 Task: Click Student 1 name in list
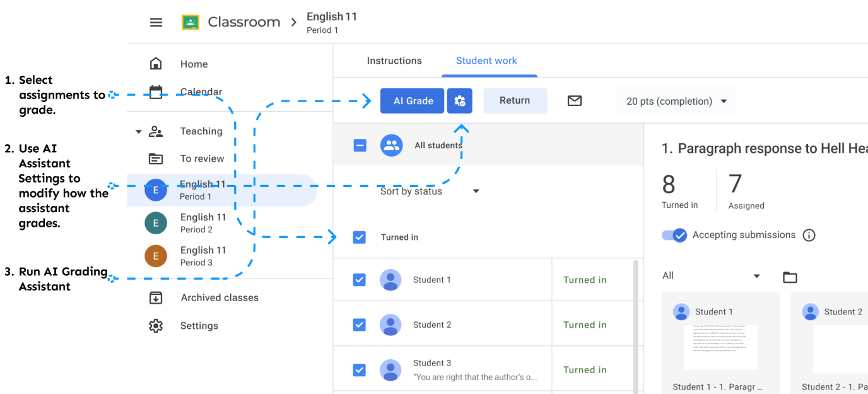(x=432, y=280)
